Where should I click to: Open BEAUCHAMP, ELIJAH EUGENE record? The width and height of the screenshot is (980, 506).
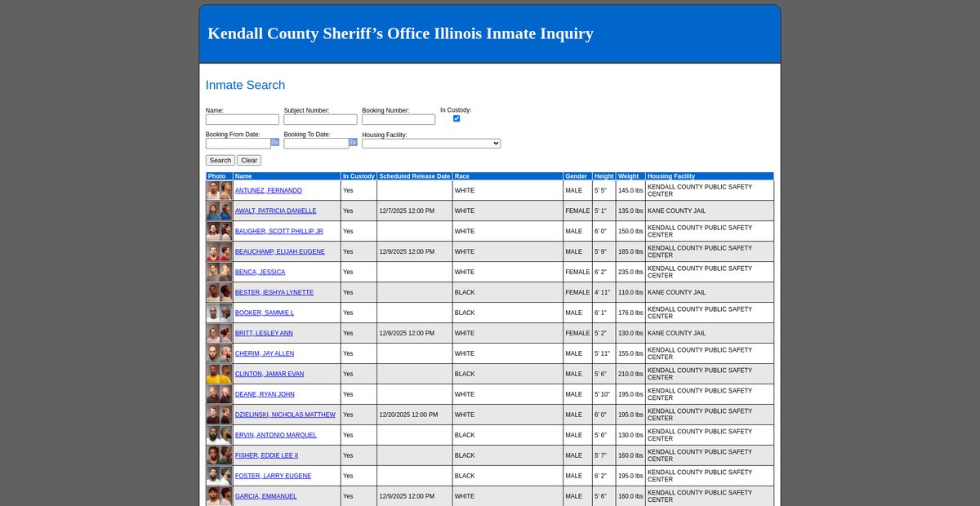(280, 251)
